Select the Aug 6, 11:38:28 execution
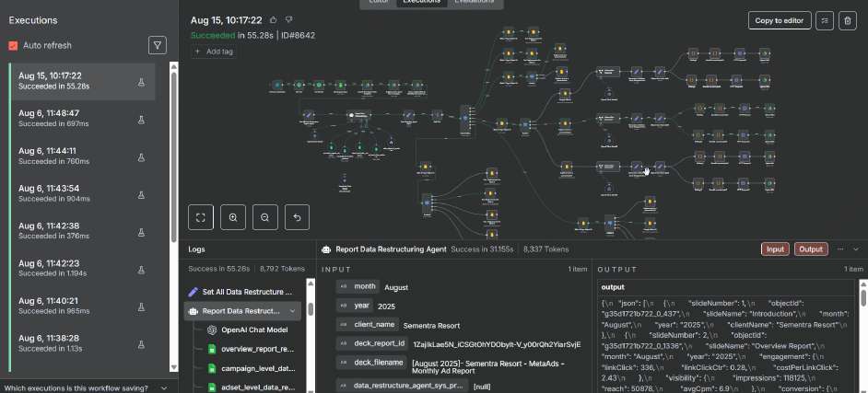Image resolution: width=868 pixels, height=393 pixels. [x=83, y=344]
